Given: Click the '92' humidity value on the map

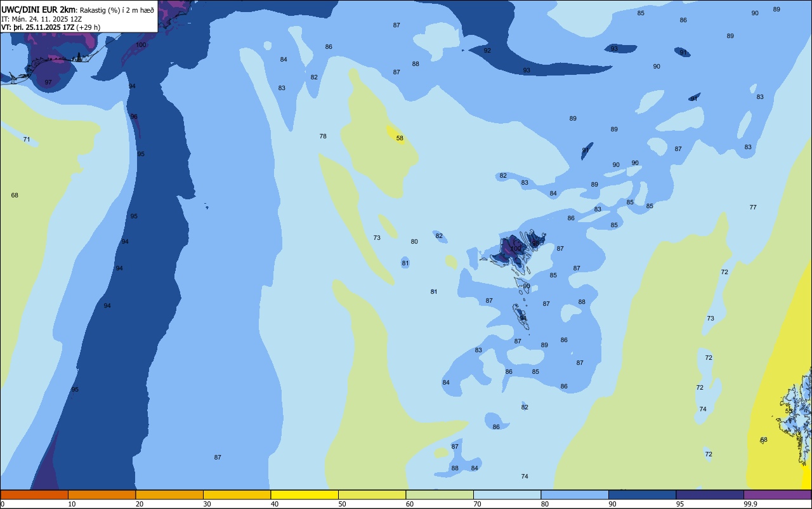Looking at the screenshot, I should coord(487,50).
